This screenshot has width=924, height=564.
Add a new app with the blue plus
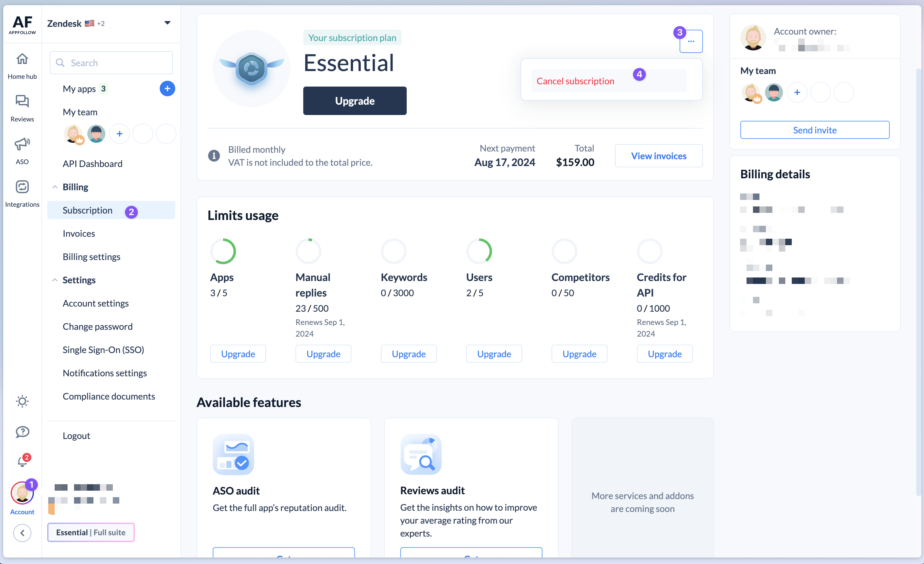(167, 89)
